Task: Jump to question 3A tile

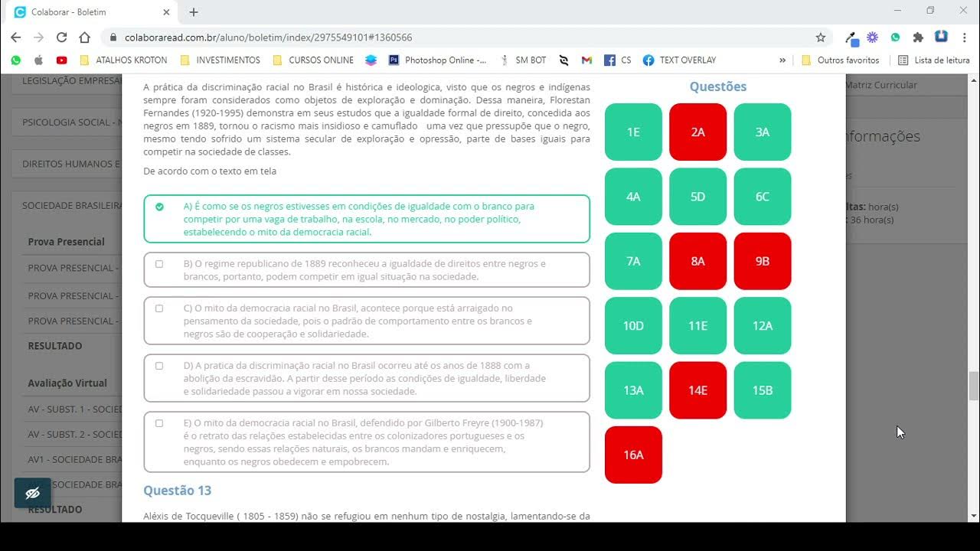Action: click(763, 132)
